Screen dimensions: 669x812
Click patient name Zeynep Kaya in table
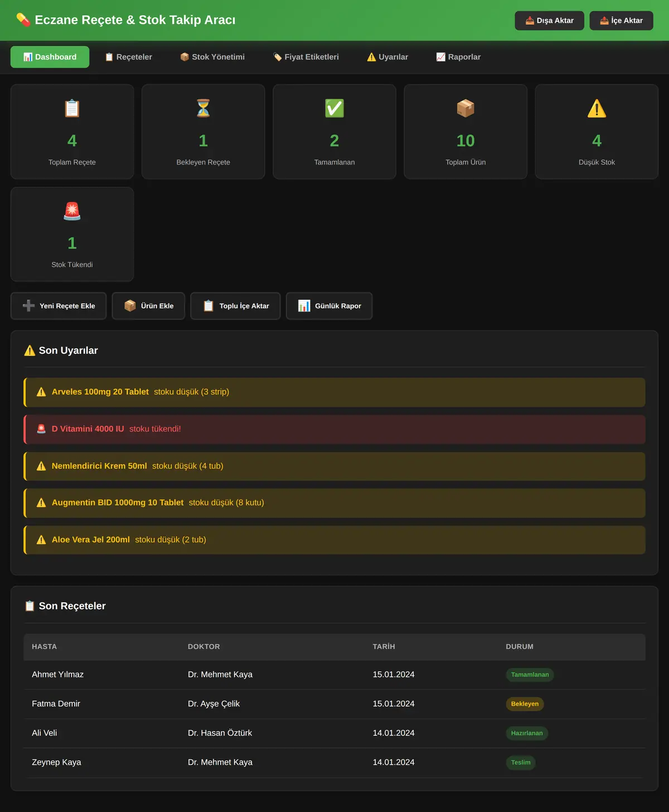coord(56,762)
